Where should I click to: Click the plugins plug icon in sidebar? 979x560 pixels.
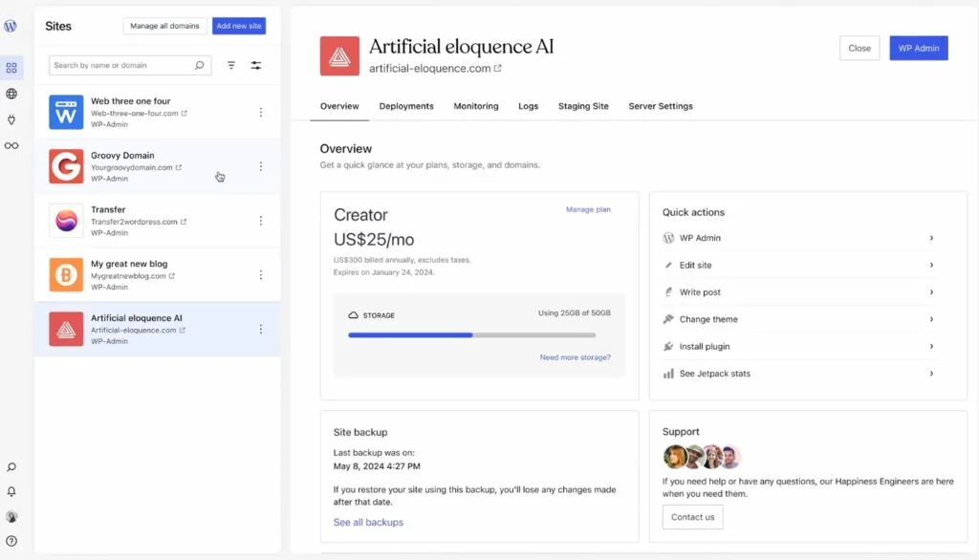coord(11,119)
